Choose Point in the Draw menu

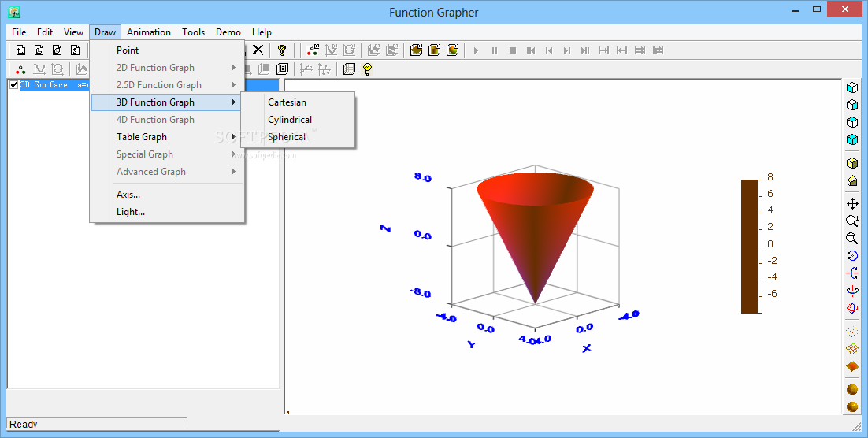click(166, 50)
